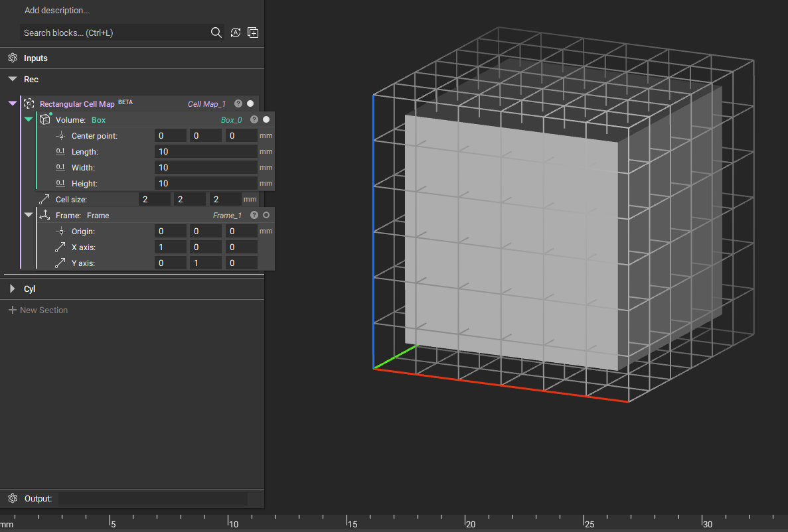The width and height of the screenshot is (788, 532).
Task: Click the Frame axes icon
Action: [x=44, y=215]
